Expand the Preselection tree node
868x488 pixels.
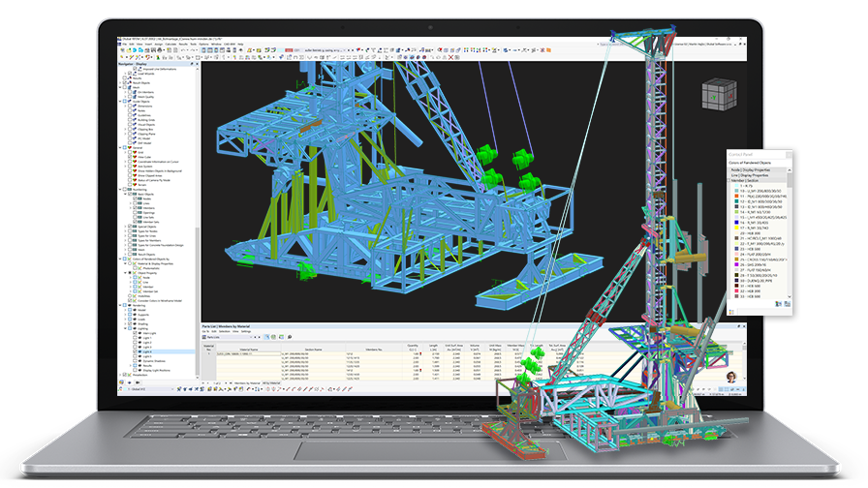[x=120, y=375]
